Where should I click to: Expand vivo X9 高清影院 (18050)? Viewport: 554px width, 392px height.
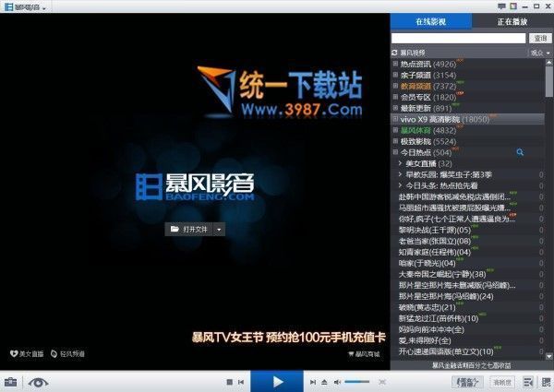[x=396, y=119]
